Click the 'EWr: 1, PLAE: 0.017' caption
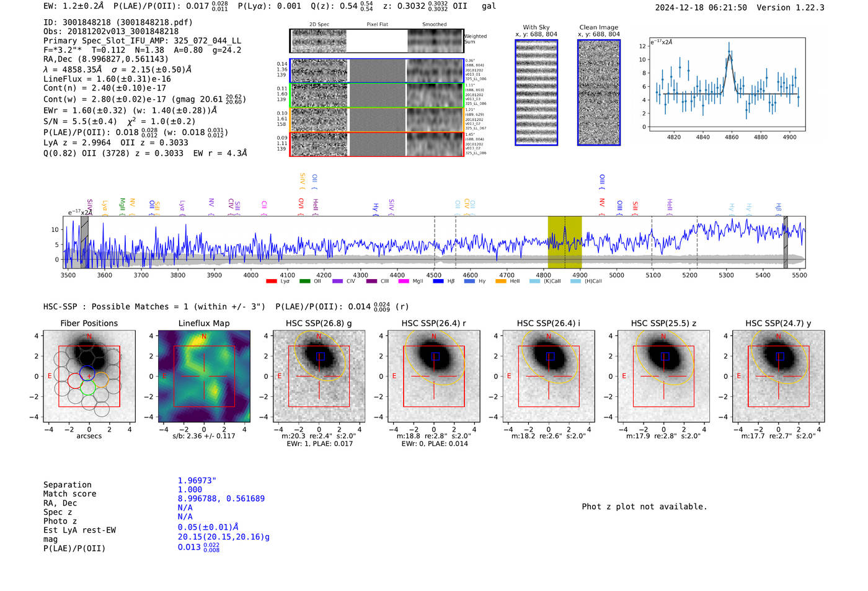The height and width of the screenshot is (591, 868). [x=319, y=444]
